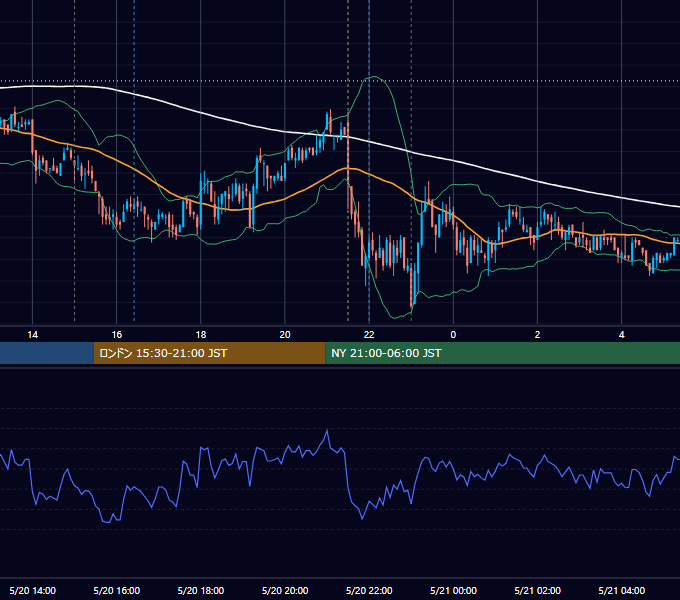
Task: Click the 5/20 16:00 date label
Action: tap(117, 590)
